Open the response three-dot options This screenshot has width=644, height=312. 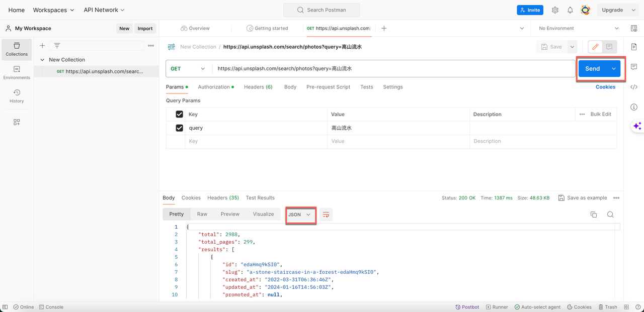616,198
